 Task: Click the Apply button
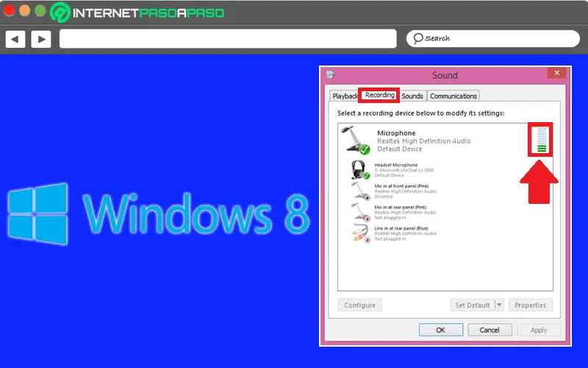[x=539, y=330]
